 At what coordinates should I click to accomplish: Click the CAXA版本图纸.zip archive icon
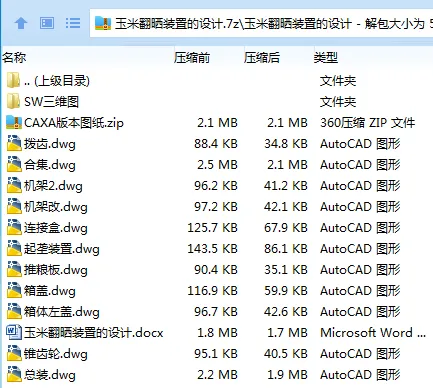click(14, 122)
